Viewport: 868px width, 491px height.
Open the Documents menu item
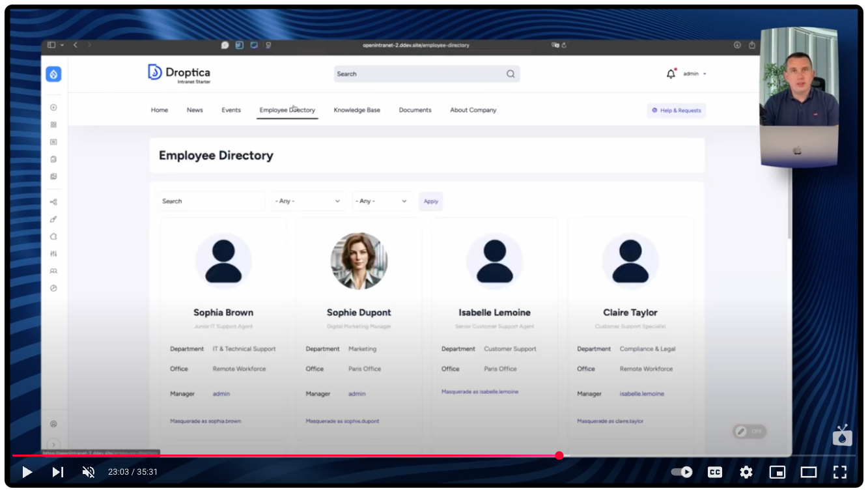pos(415,110)
